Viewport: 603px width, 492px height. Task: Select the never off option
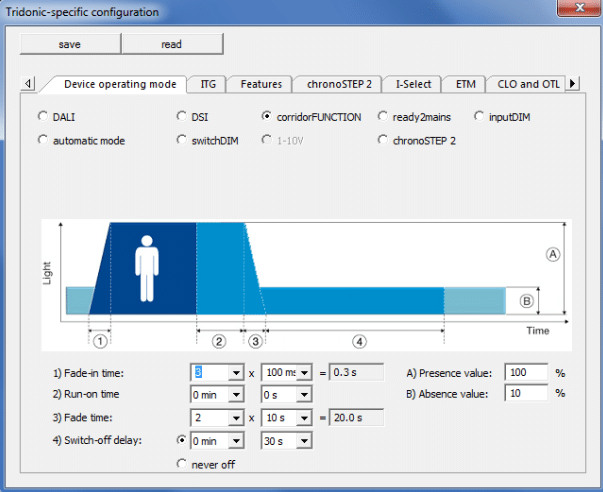click(181, 463)
